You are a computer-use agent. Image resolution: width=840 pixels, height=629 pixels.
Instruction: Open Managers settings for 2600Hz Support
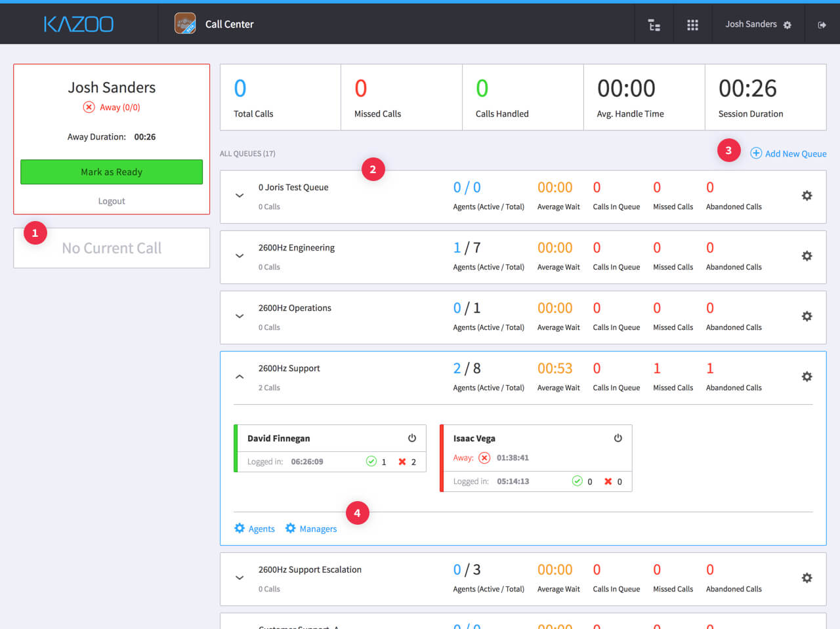click(x=311, y=529)
